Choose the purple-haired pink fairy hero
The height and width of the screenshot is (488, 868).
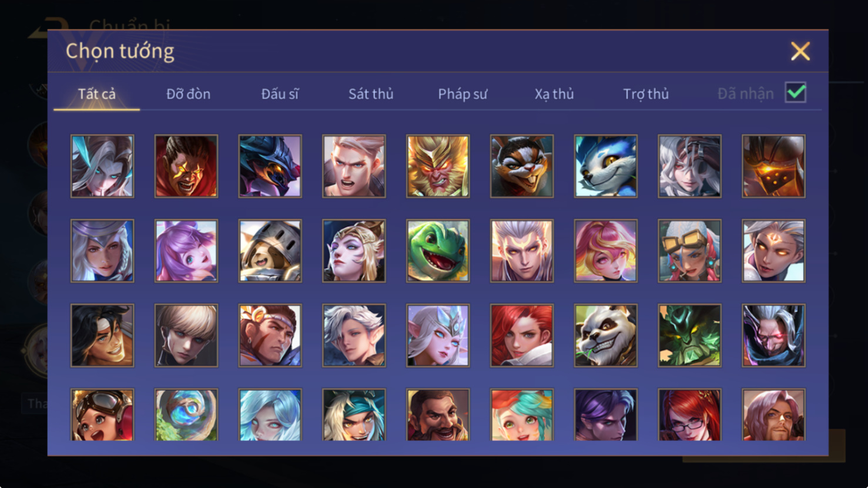tap(186, 251)
